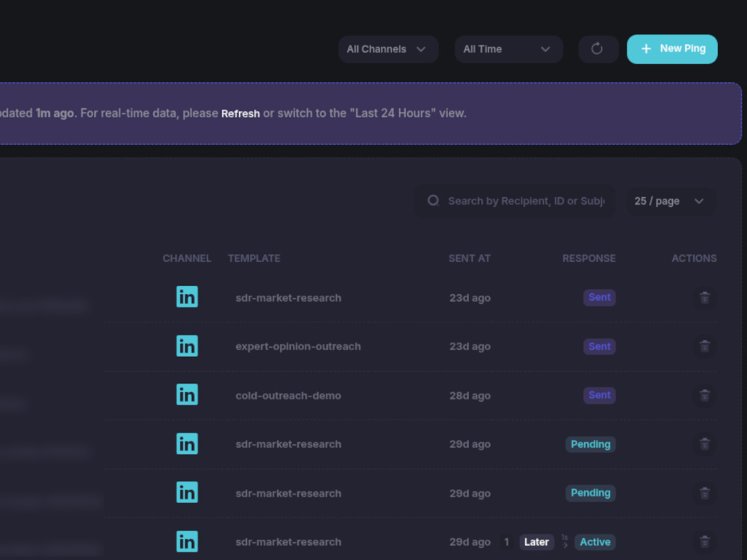This screenshot has width=747, height=560.
Task: Sort by the TEMPLATE column header
Action: click(254, 258)
